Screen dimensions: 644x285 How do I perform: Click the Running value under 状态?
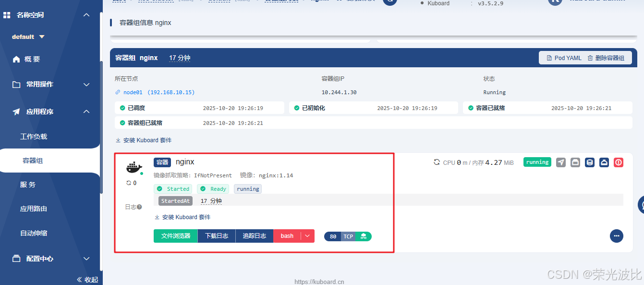coord(494,92)
